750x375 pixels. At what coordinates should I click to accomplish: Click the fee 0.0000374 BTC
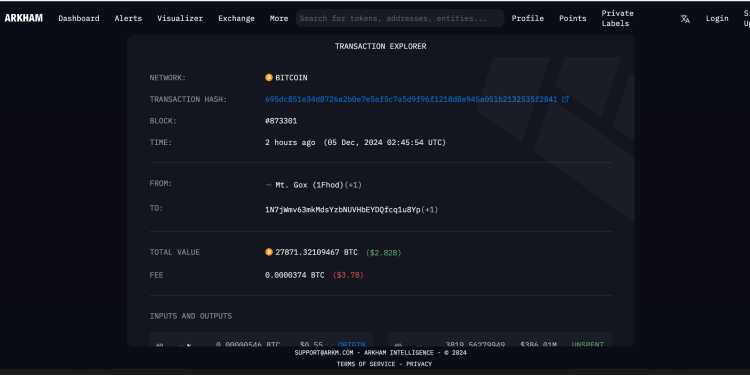point(295,275)
